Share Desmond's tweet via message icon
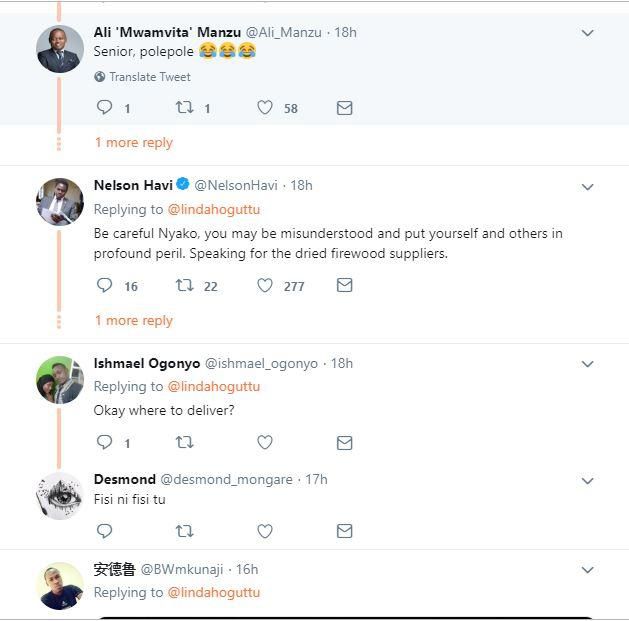The image size is (629, 621). pyautogui.click(x=344, y=531)
